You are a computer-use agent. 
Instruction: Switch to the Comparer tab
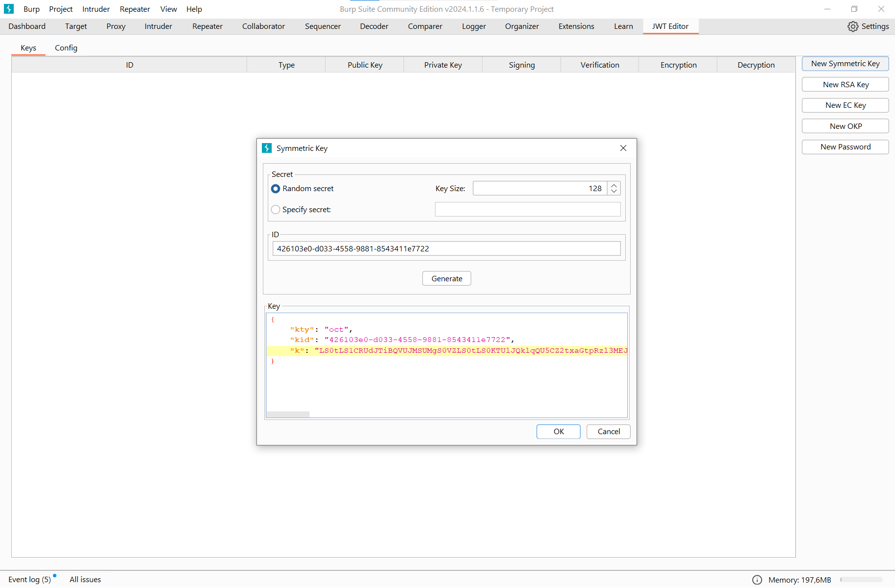point(425,26)
